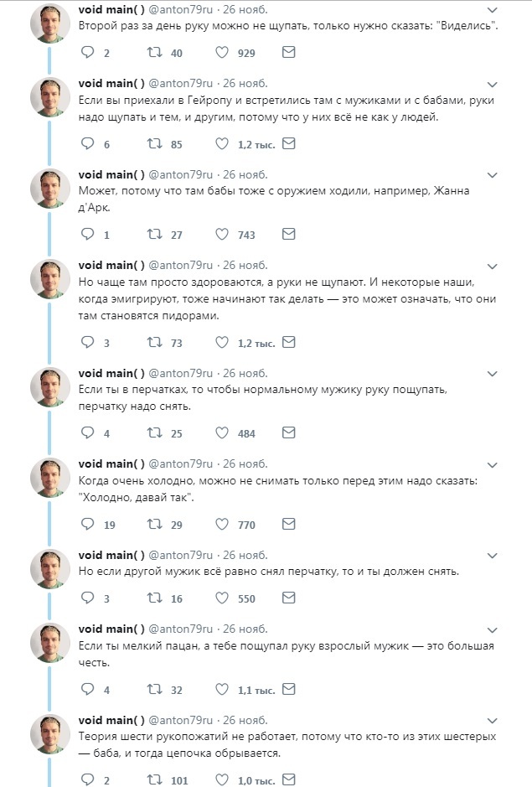This screenshot has width=532, height=787.
Task: Like the tweet with 1,0 тыс. likes
Action: [x=222, y=780]
